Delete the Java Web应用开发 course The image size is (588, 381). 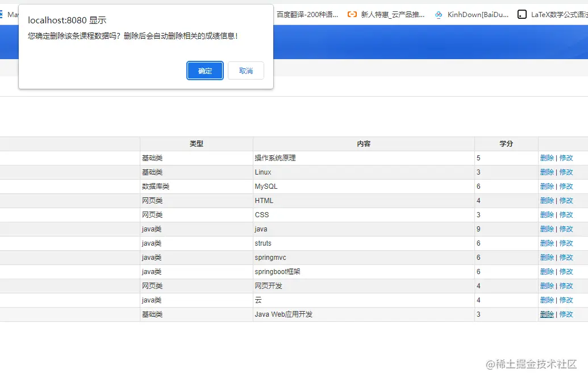547,314
